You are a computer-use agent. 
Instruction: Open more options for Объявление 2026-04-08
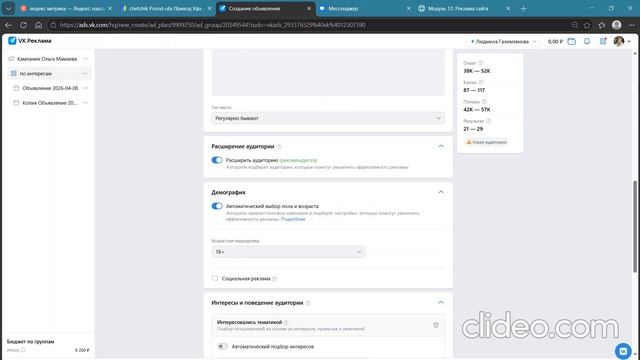[x=85, y=88]
